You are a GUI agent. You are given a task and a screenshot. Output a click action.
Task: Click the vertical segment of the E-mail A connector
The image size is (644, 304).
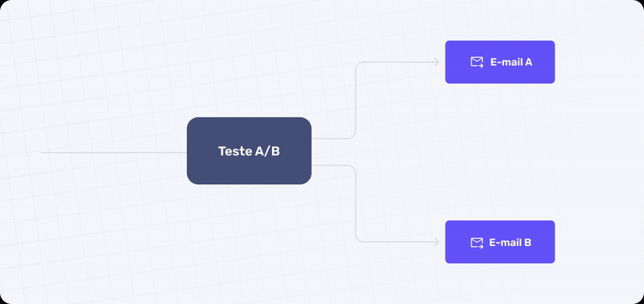pos(355,100)
